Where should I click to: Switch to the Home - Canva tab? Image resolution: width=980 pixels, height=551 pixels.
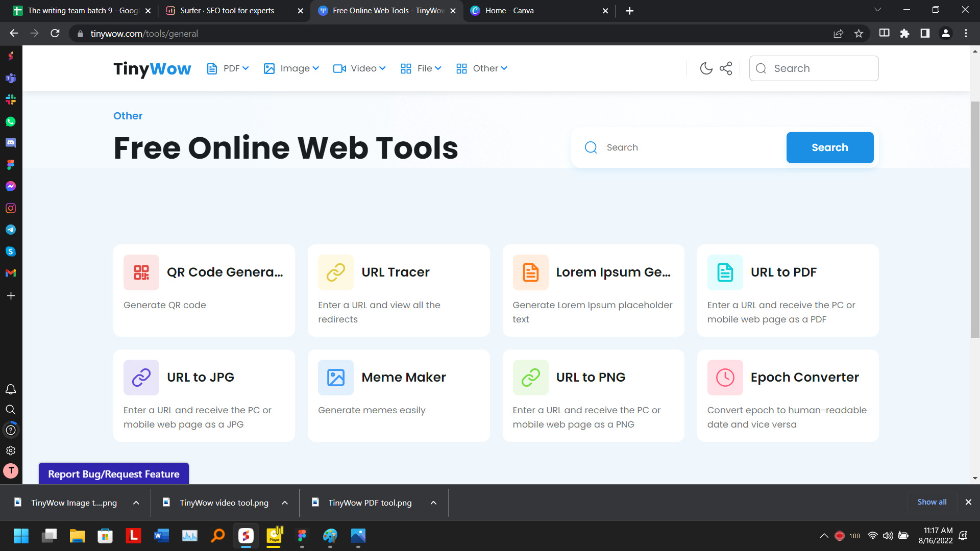click(539, 11)
